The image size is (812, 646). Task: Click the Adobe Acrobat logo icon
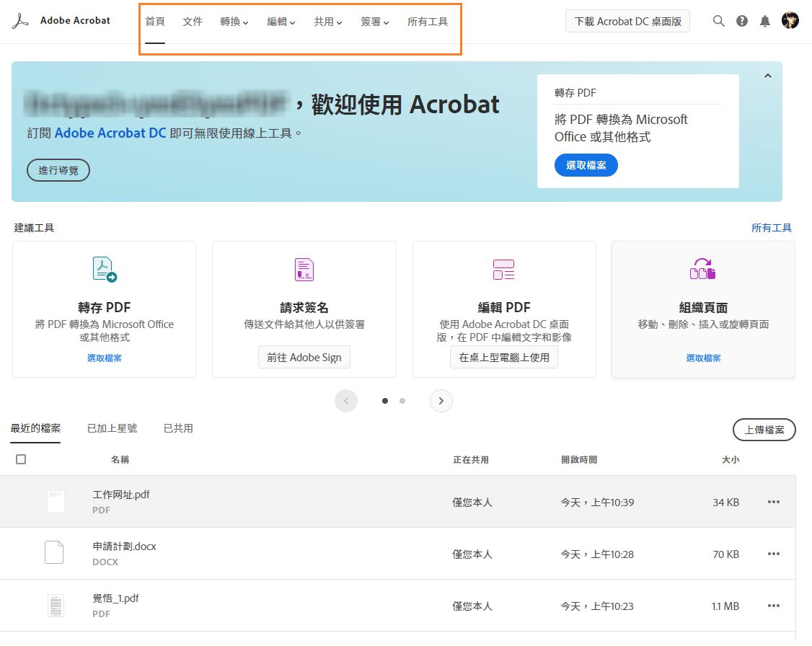pos(20,21)
